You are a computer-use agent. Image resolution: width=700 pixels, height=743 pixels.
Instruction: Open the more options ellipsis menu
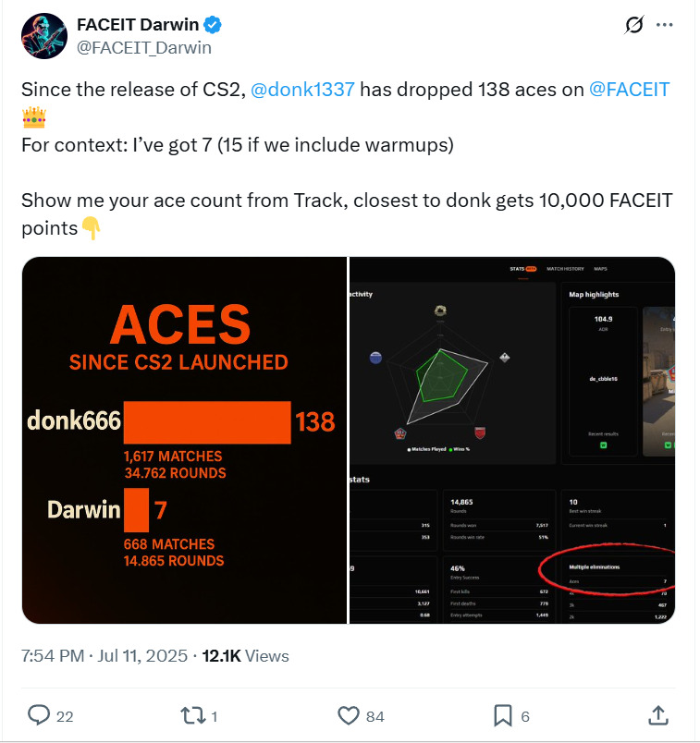tap(665, 25)
